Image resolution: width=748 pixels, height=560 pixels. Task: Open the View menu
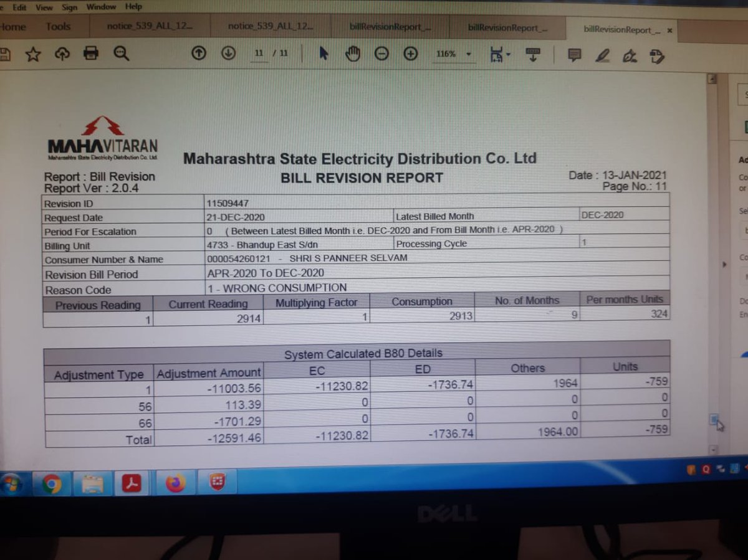click(44, 7)
